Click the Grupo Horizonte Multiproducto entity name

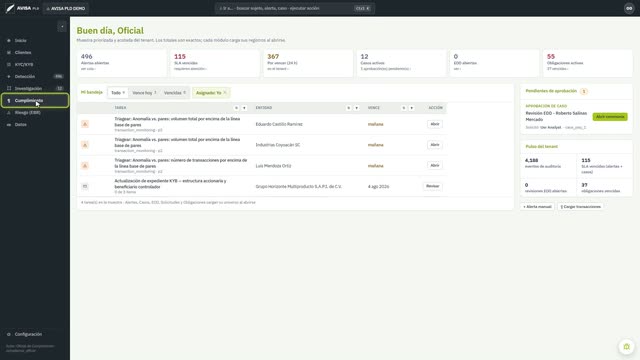click(x=299, y=187)
